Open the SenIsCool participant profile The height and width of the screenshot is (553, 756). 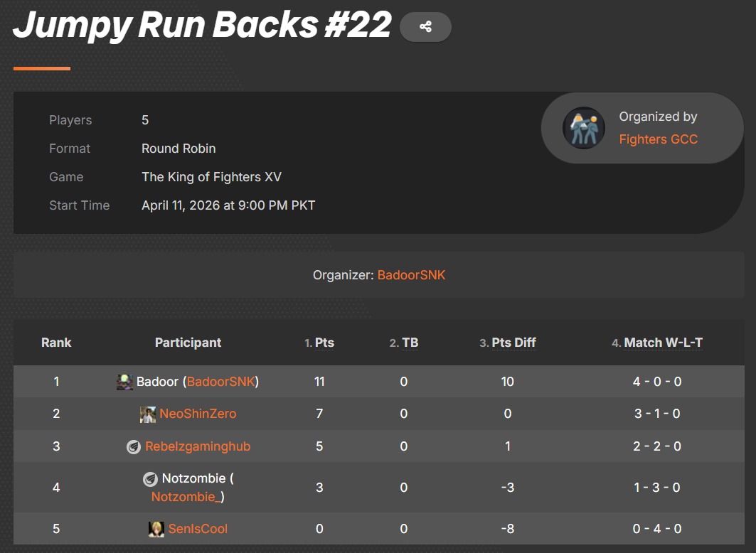(x=198, y=529)
